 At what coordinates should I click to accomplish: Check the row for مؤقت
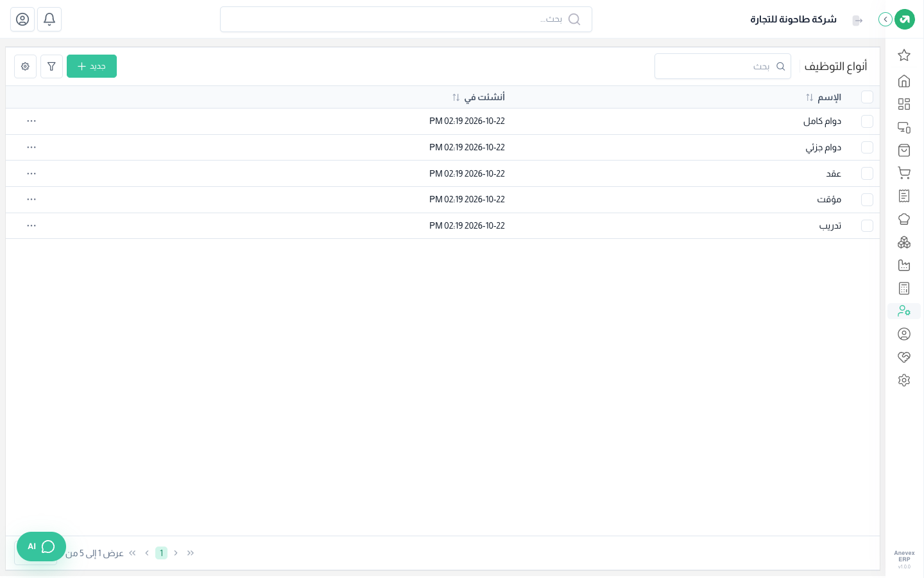pos(867,200)
